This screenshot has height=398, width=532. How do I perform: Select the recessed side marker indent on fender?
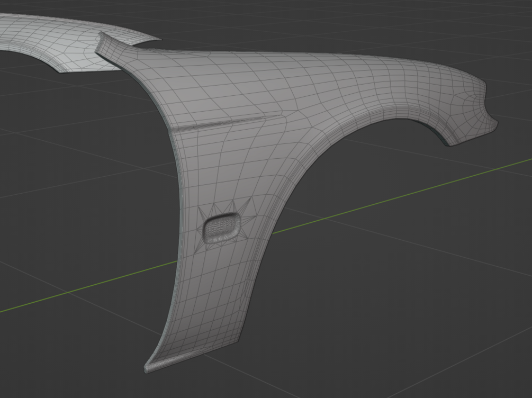coord(221,228)
